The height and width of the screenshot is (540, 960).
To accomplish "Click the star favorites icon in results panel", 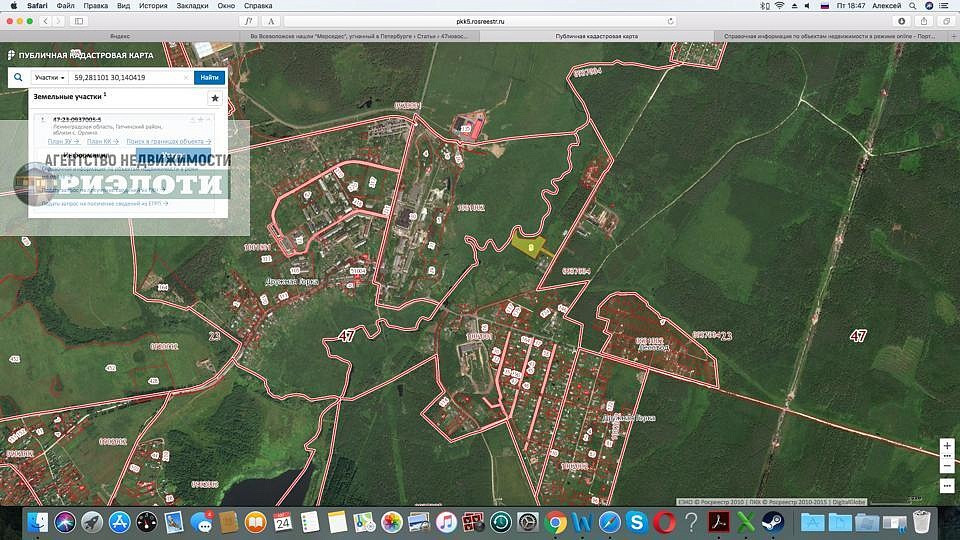I will click(215, 98).
